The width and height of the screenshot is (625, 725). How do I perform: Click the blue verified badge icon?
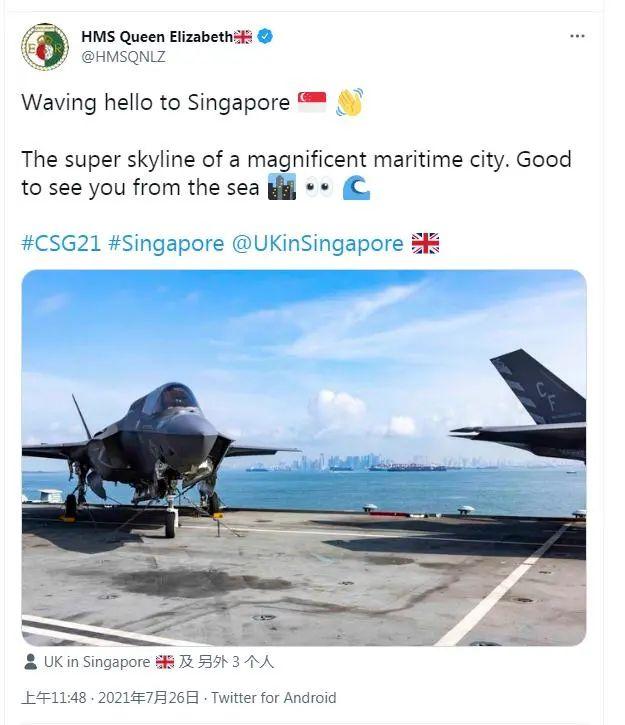265,36
